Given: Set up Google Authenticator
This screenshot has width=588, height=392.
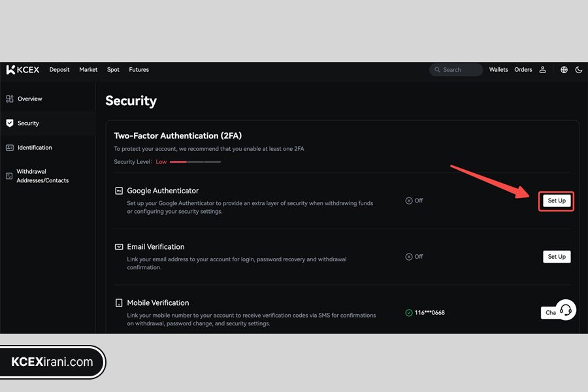Looking at the screenshot, I should [x=557, y=201].
